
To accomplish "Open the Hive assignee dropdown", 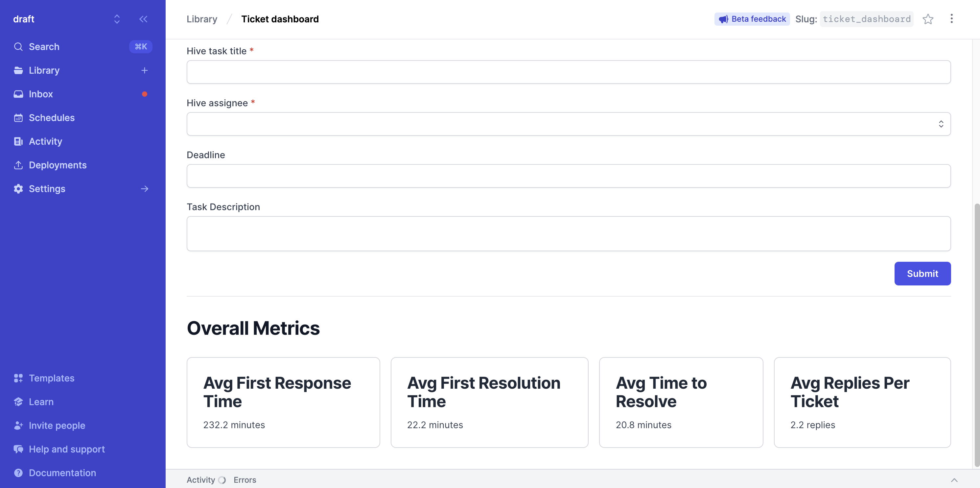I will point(568,124).
